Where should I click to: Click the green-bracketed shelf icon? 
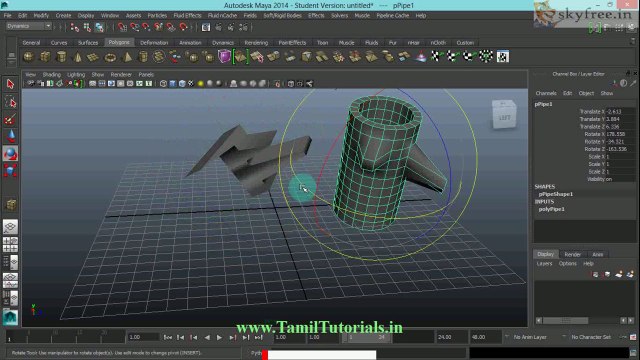coord(240,57)
